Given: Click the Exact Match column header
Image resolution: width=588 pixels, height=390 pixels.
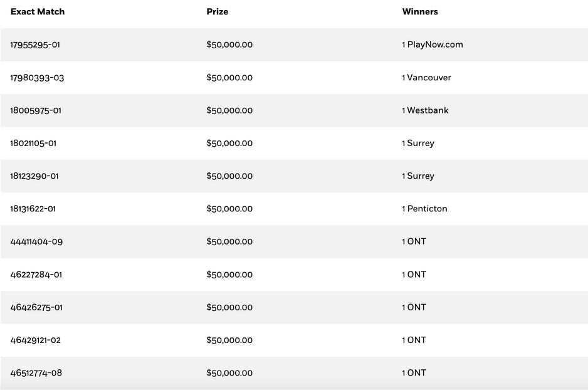Looking at the screenshot, I should pyautogui.click(x=38, y=12).
